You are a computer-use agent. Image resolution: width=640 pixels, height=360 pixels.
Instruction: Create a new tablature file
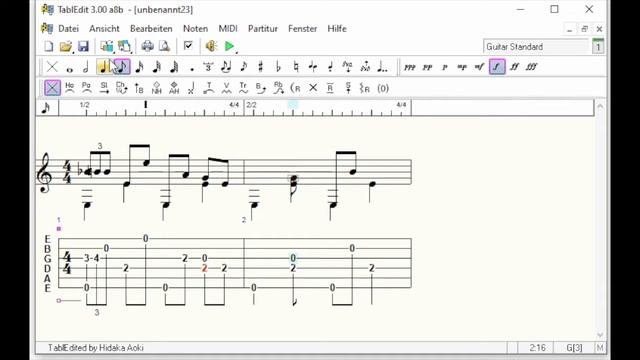49,46
